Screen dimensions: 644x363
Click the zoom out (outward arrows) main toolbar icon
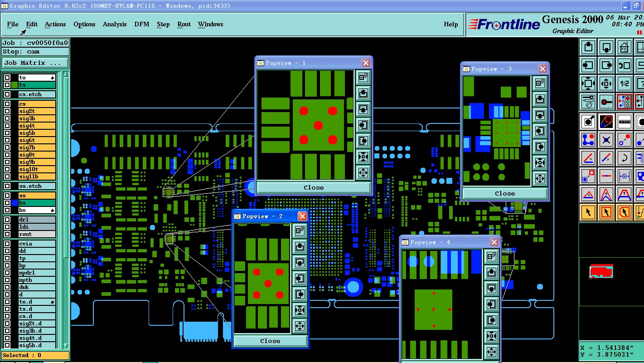coord(606,83)
